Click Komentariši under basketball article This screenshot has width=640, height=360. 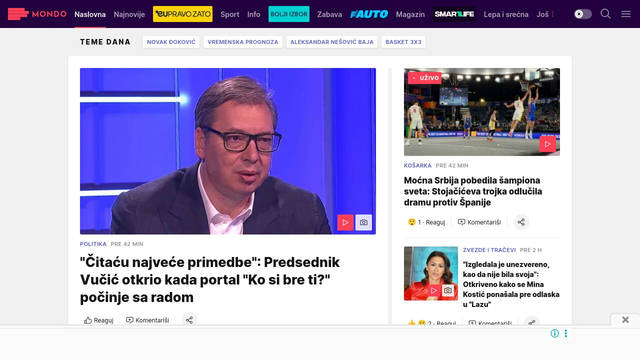pyautogui.click(x=479, y=222)
